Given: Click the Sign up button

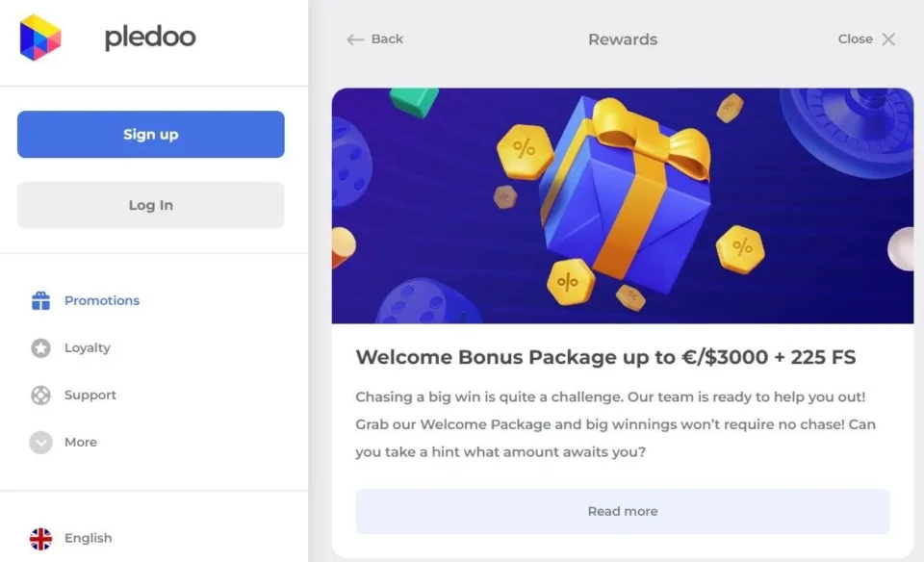Looking at the screenshot, I should tap(150, 134).
